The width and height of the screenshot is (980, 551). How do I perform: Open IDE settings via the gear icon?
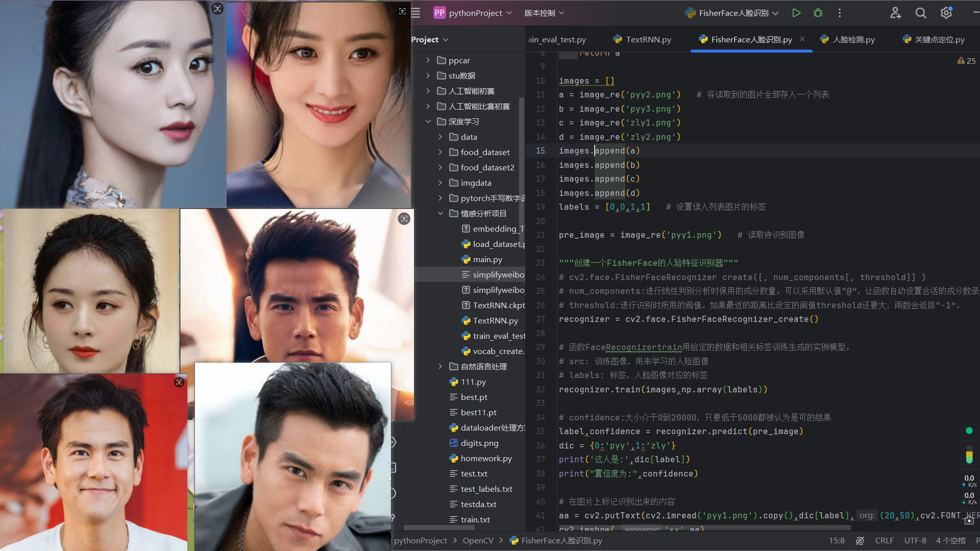(x=946, y=13)
